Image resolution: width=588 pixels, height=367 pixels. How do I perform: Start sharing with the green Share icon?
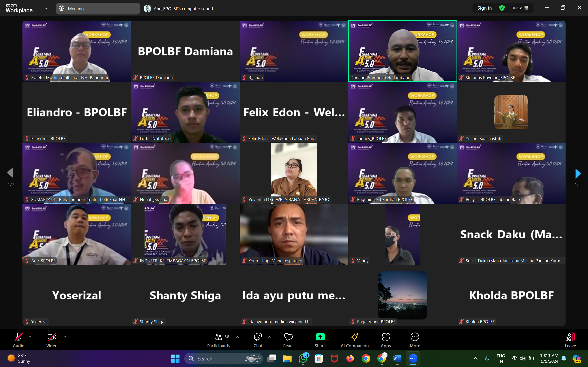pyautogui.click(x=320, y=340)
